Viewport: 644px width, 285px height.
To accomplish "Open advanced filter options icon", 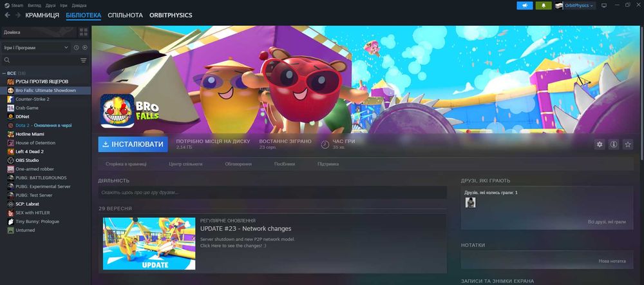I will (x=83, y=61).
